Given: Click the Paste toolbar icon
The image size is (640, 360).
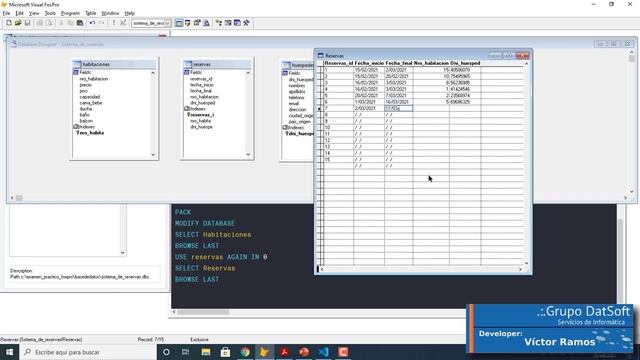Looking at the screenshot, I should point(80,23).
